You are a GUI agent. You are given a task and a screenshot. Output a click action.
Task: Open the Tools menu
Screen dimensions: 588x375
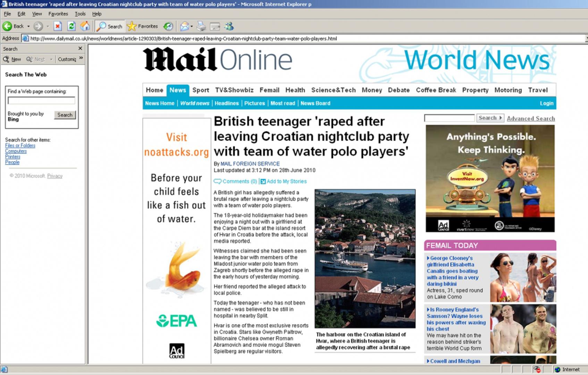tap(80, 14)
